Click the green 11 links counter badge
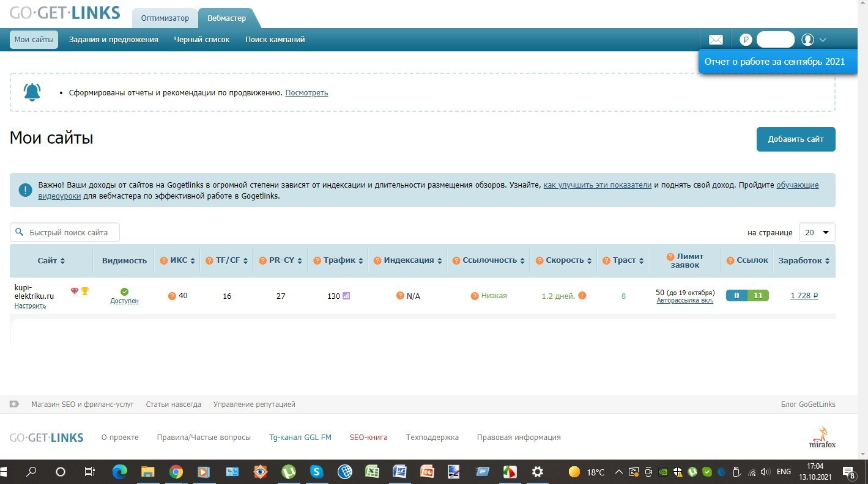The image size is (868, 484). tap(758, 296)
